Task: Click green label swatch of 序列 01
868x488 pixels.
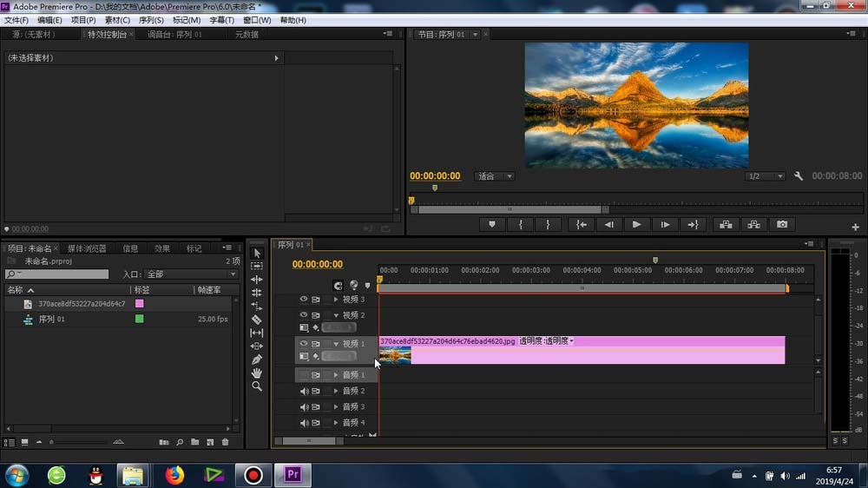Action: (x=140, y=319)
